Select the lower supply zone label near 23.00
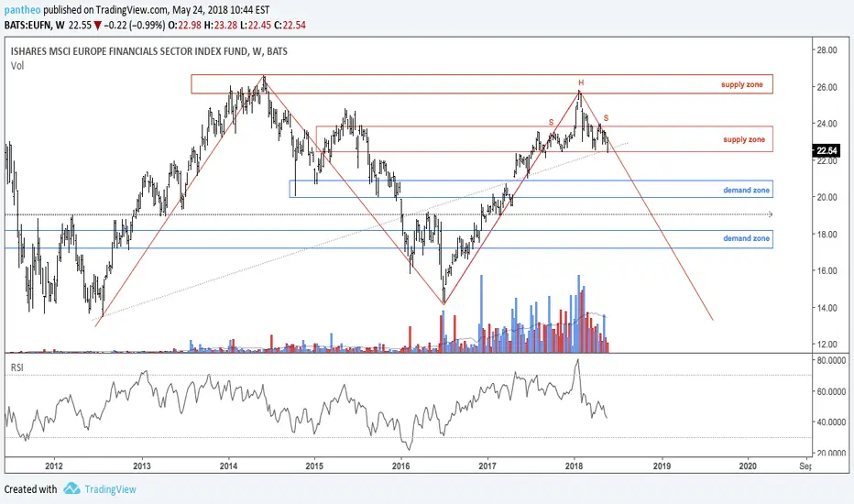 (744, 139)
